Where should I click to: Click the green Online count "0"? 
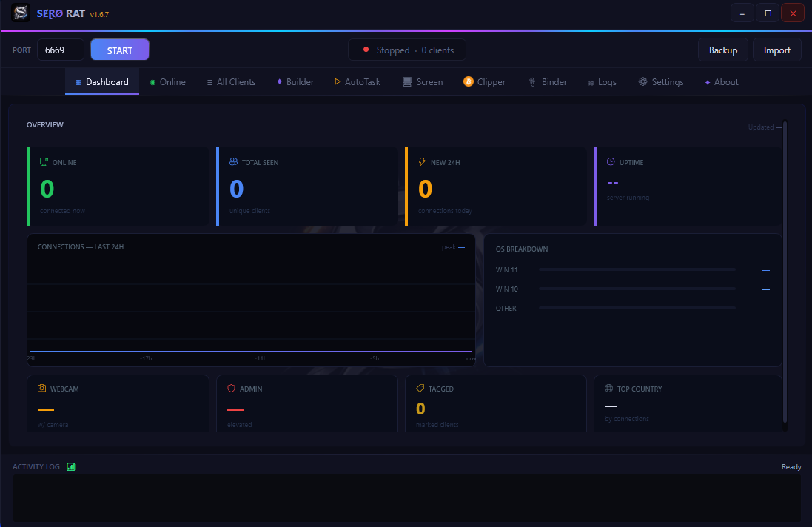click(x=47, y=189)
